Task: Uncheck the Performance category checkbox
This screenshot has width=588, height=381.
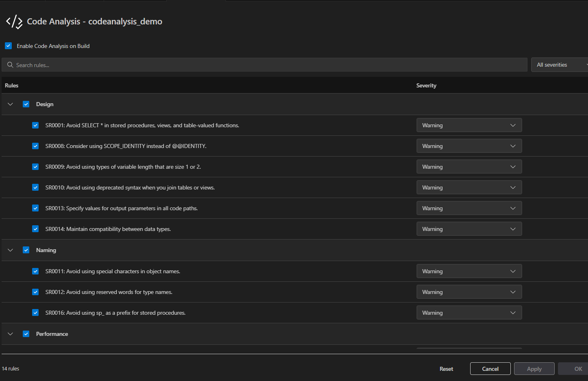Action: pos(26,334)
